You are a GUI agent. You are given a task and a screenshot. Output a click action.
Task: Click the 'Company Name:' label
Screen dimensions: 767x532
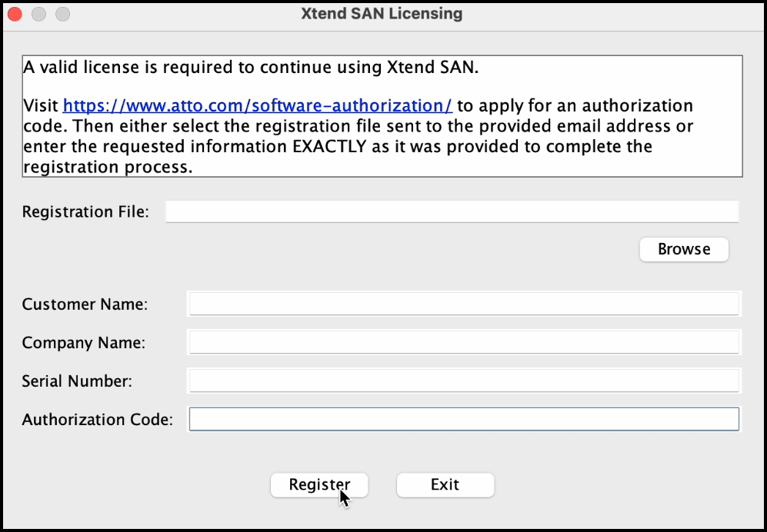point(84,343)
